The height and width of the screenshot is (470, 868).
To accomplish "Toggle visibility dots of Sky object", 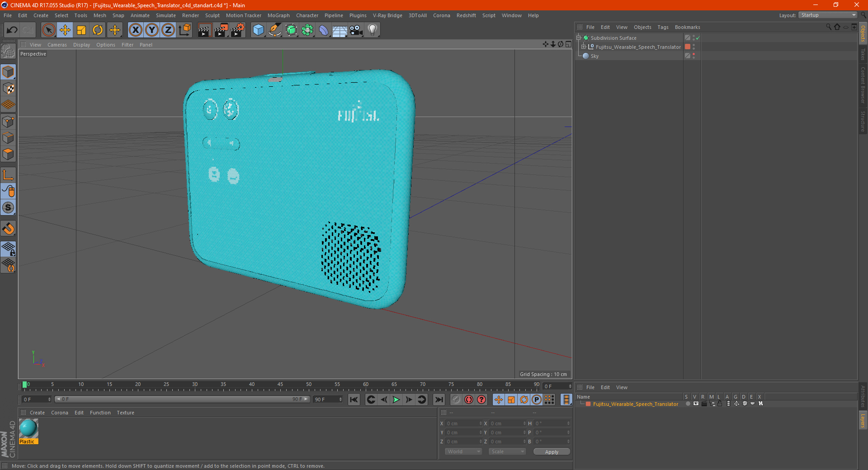I will point(693,56).
